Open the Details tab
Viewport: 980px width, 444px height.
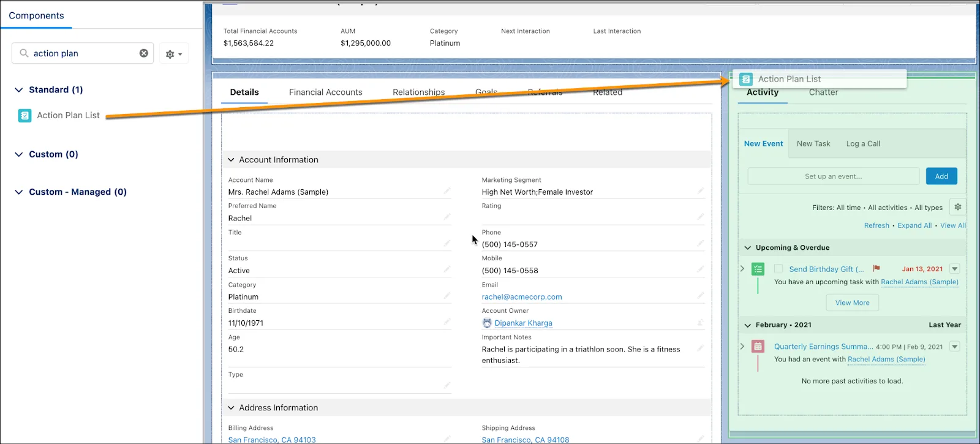(x=244, y=92)
